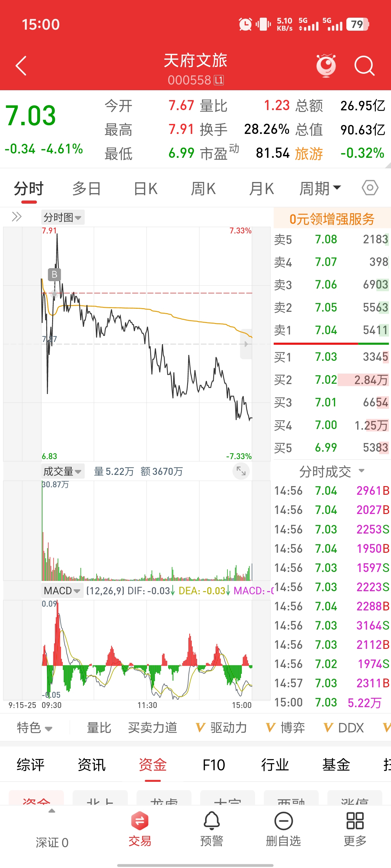This screenshot has width=391, height=868.
Task: Tap the buy-sell ratio red-green bar
Action: [331, 344]
